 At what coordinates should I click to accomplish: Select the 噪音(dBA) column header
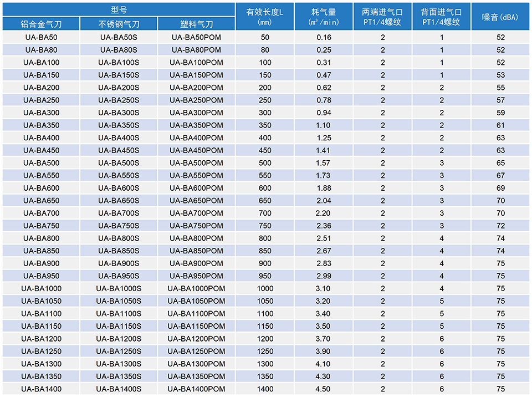click(500, 17)
